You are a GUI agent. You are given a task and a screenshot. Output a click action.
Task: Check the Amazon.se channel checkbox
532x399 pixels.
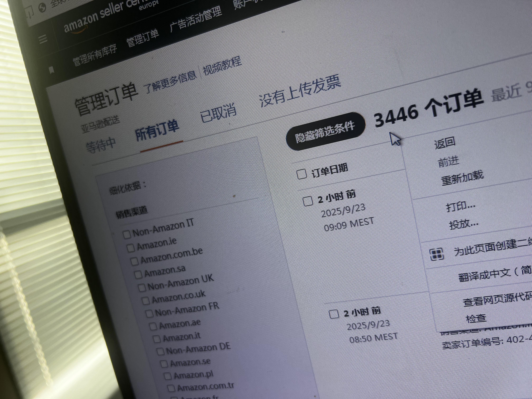164,364
